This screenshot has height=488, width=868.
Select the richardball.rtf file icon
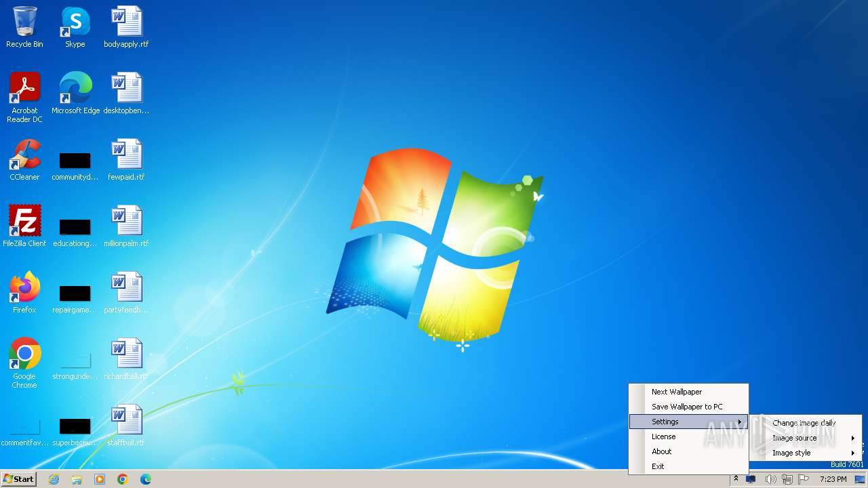126,359
